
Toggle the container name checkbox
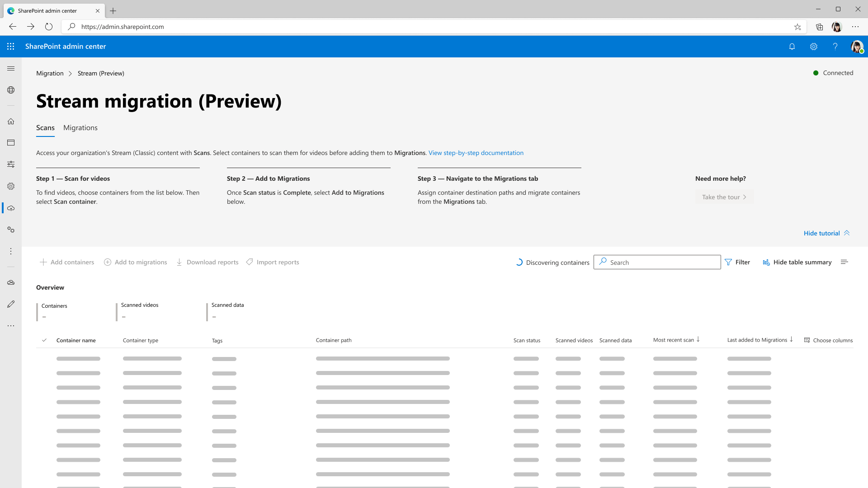45,340
